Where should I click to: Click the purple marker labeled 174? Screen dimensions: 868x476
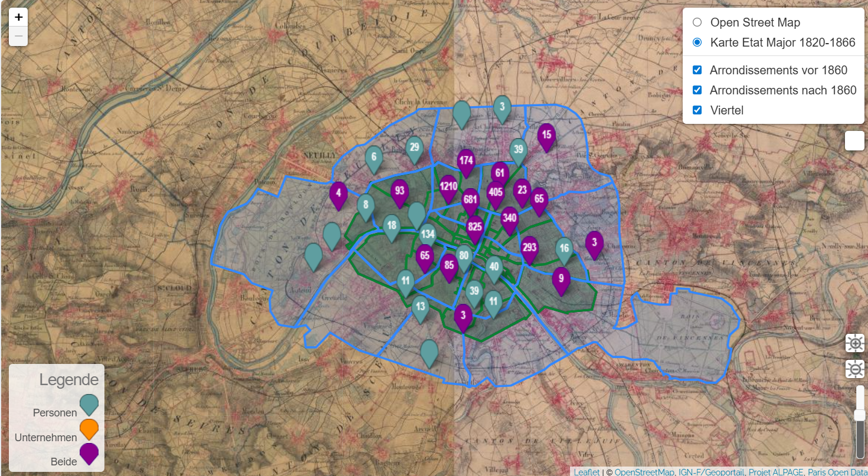[466, 163]
